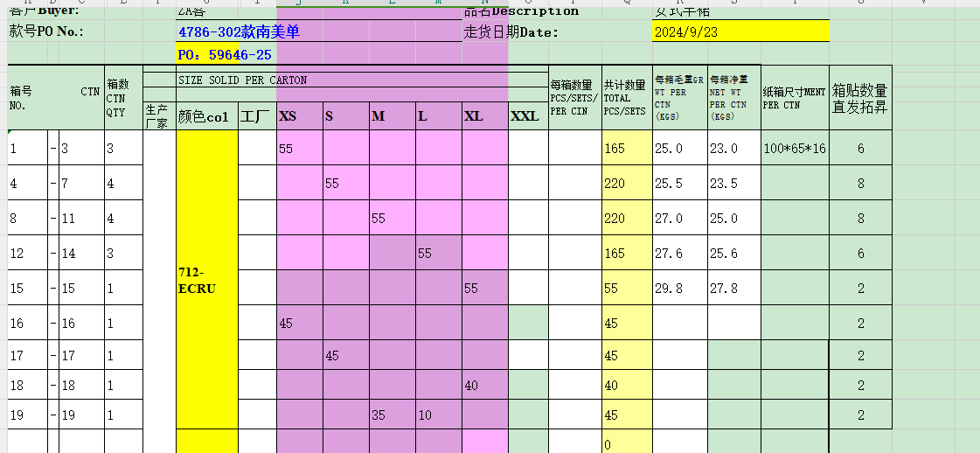Select the 箱贴数量 header cell

coord(860,98)
